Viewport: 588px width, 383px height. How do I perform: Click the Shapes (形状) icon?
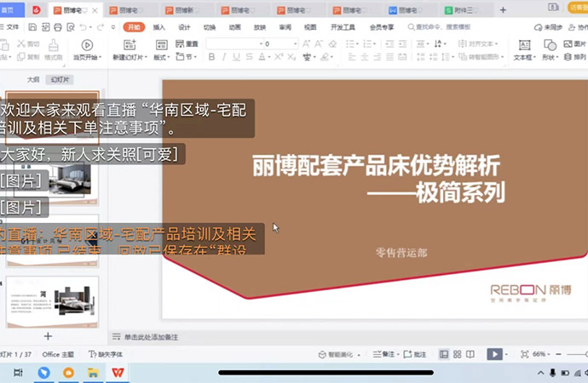[x=550, y=45]
